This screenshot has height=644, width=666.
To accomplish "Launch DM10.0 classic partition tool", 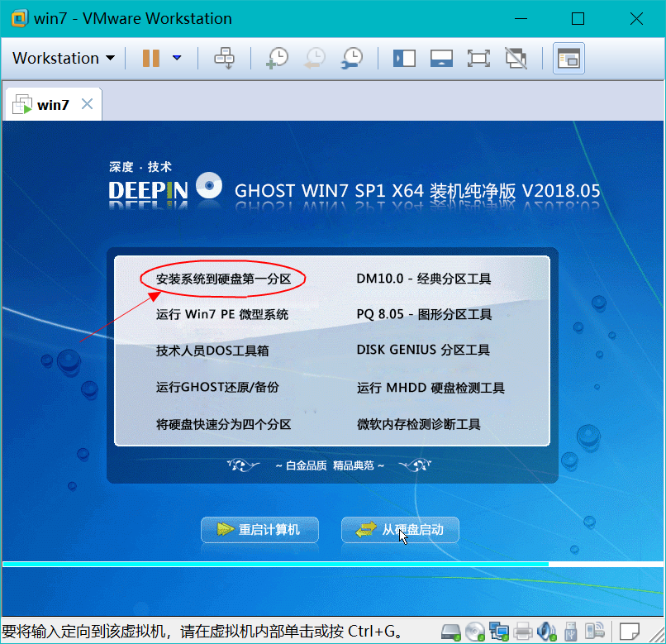I will point(423,279).
